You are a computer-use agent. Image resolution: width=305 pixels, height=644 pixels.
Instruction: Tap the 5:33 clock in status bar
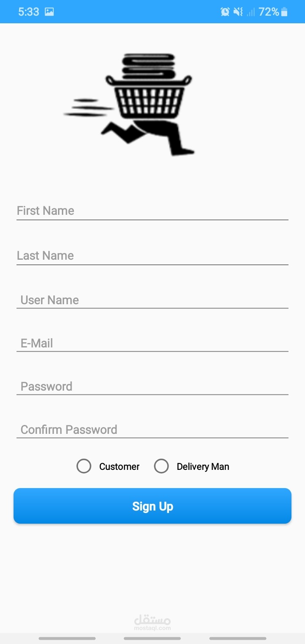[29, 12]
